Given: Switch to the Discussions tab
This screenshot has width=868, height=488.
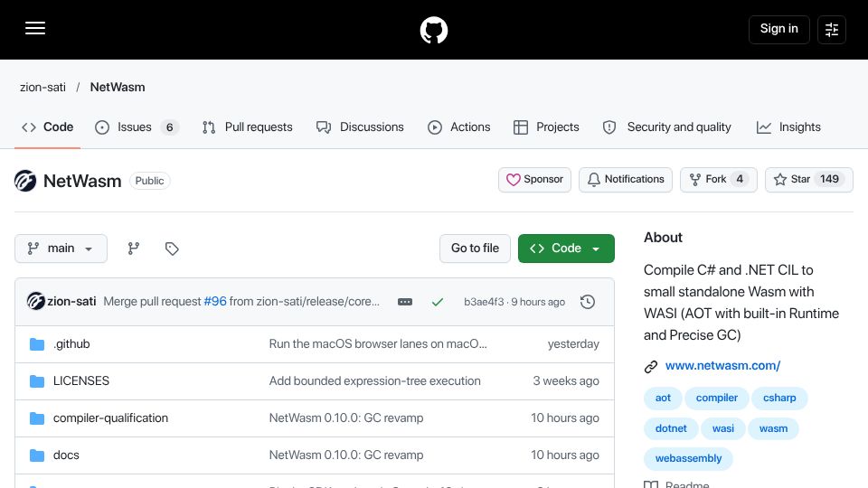Looking at the screenshot, I should coord(361,127).
